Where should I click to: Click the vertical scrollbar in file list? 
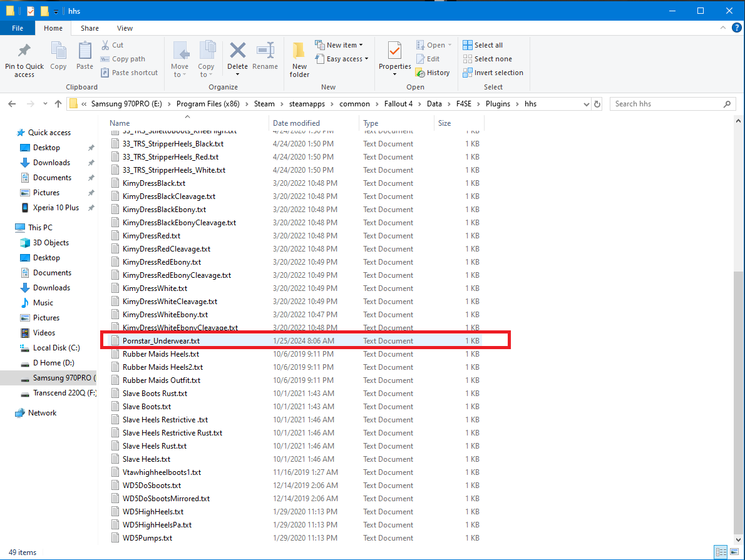tap(739, 407)
